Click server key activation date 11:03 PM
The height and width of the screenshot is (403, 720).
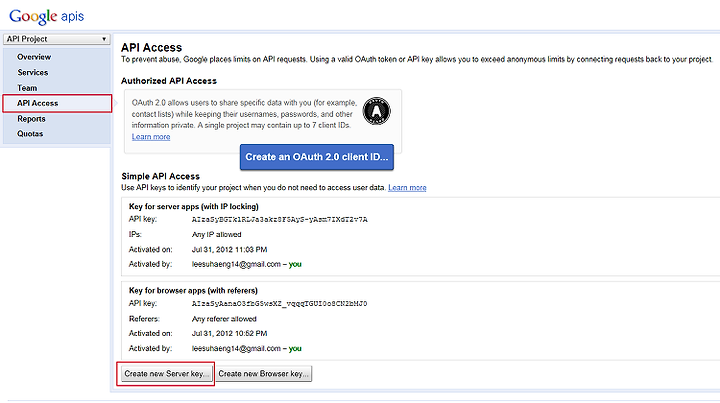(229, 250)
